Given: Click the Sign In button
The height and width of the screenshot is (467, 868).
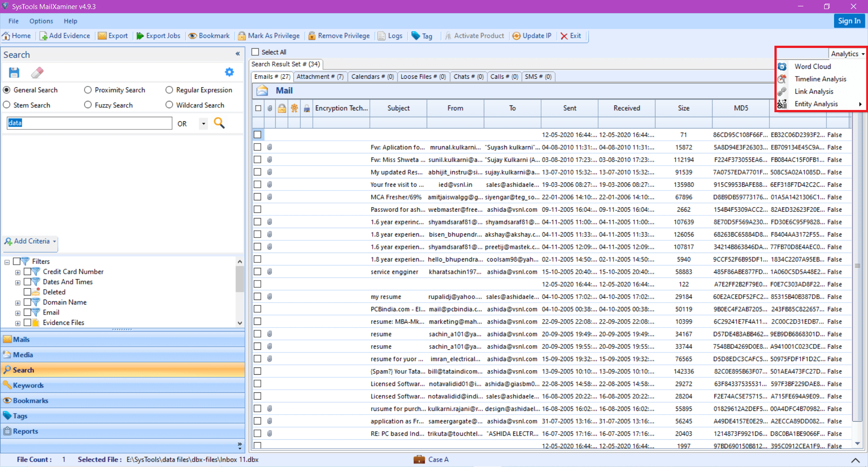Looking at the screenshot, I should pyautogui.click(x=849, y=21).
